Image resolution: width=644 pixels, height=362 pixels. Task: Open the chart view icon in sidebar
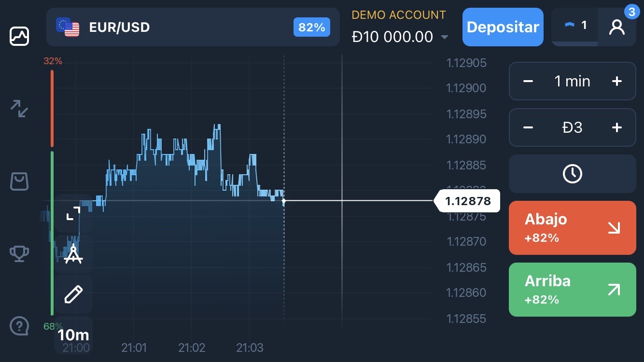tap(19, 36)
